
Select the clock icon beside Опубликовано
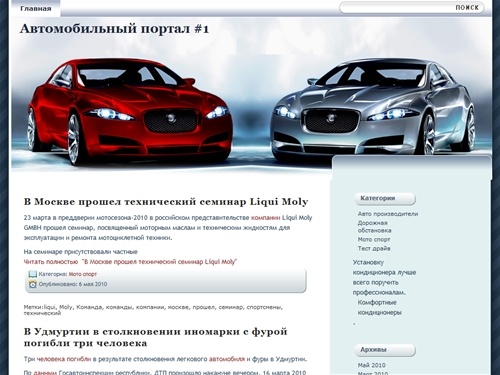32,284
